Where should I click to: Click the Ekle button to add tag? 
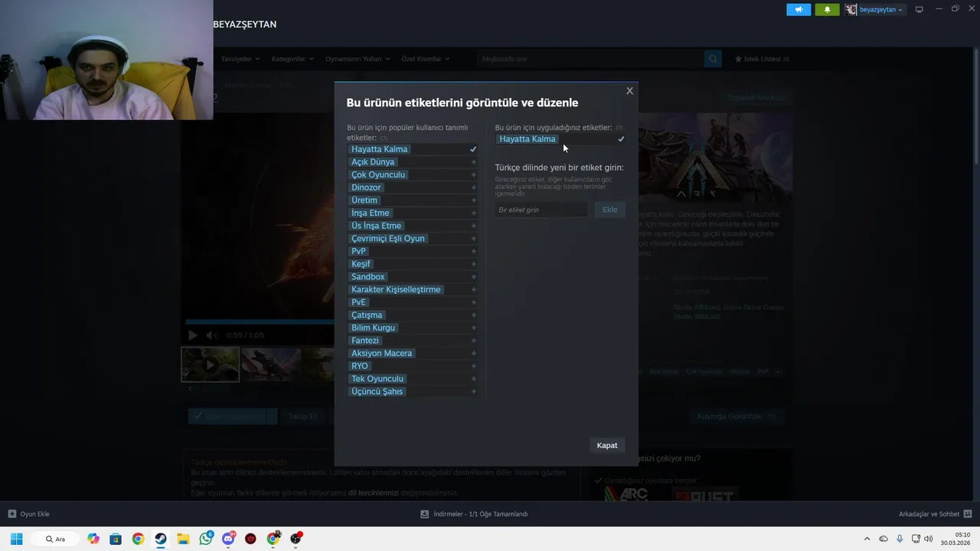pos(609,210)
